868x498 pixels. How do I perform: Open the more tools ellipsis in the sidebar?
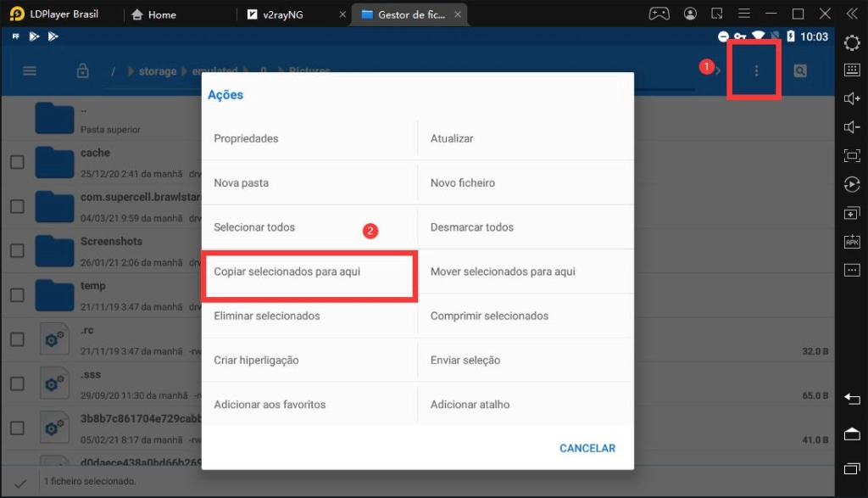(x=852, y=270)
